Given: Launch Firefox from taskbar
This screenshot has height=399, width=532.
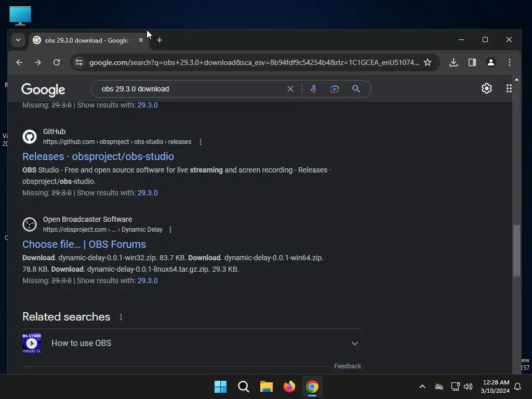Looking at the screenshot, I should pyautogui.click(x=289, y=387).
